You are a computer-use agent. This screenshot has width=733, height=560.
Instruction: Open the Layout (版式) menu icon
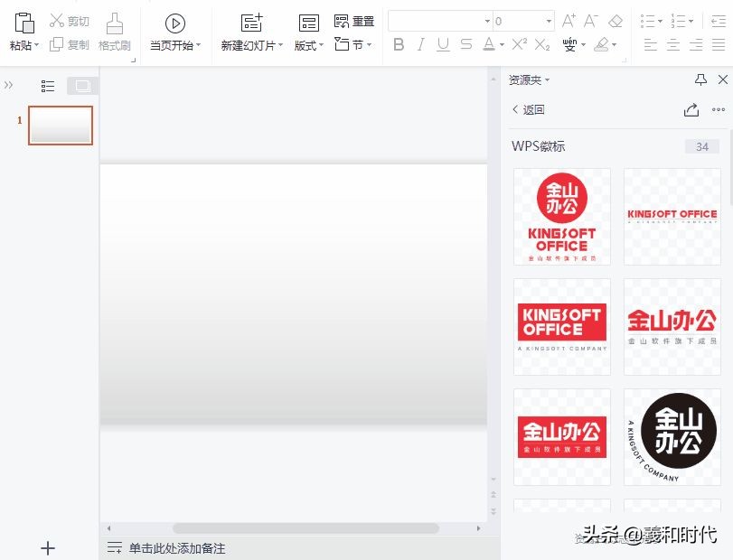click(308, 23)
